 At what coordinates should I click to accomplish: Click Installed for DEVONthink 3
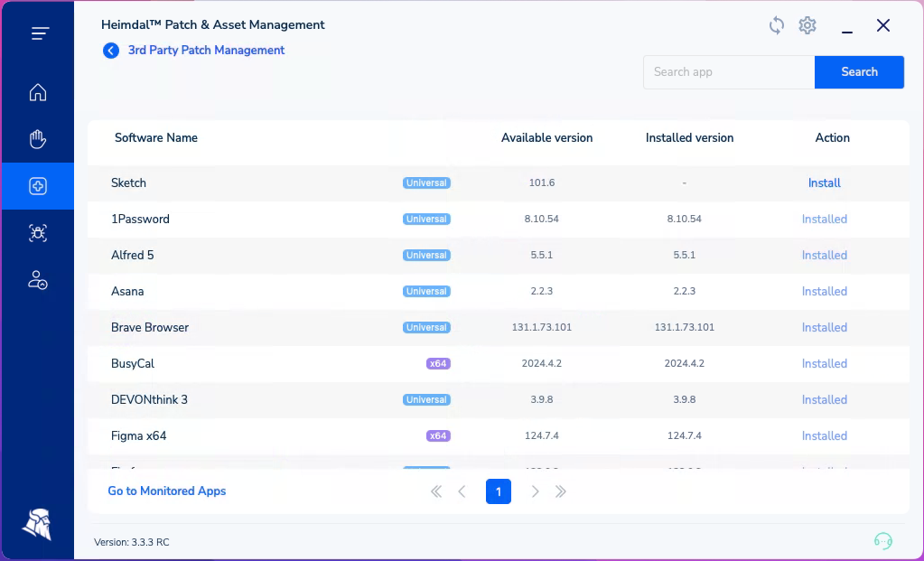(x=824, y=399)
